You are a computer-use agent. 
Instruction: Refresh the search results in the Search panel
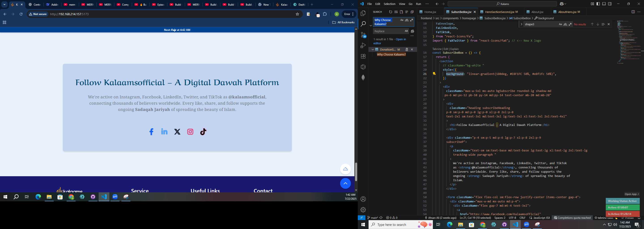point(390,12)
